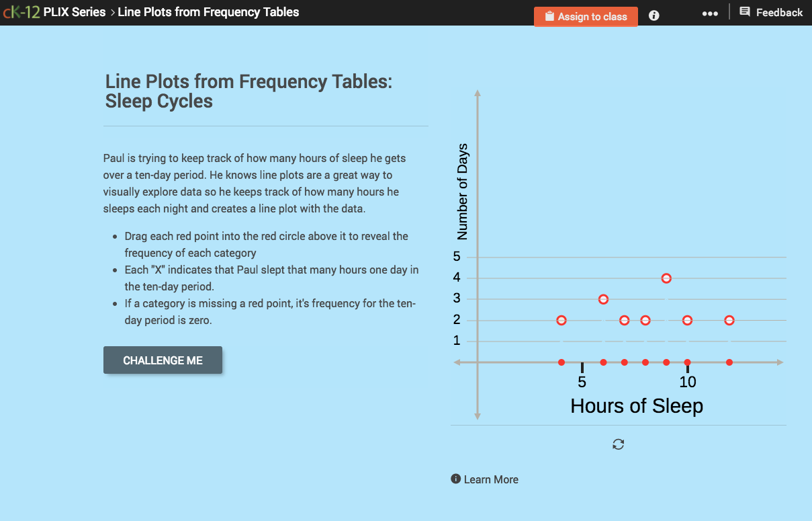Viewport: 812px width, 521px height.
Task: Click the Line Plots from Frequency Tables breadcrumb
Action: pyautogui.click(x=208, y=11)
